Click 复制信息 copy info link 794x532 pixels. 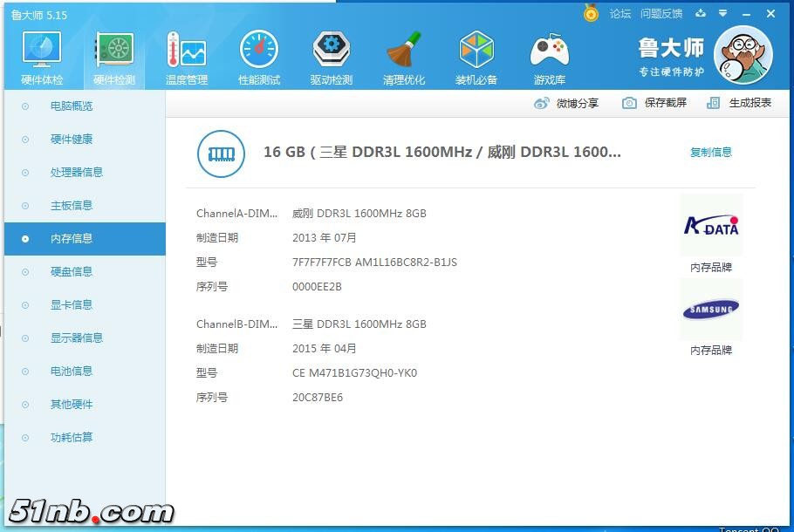click(710, 153)
